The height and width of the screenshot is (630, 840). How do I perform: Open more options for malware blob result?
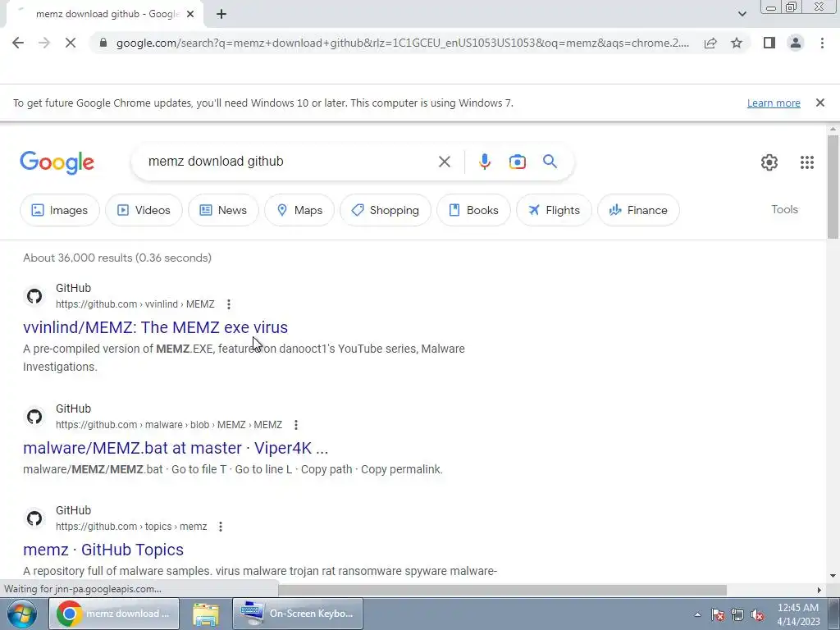(x=295, y=425)
